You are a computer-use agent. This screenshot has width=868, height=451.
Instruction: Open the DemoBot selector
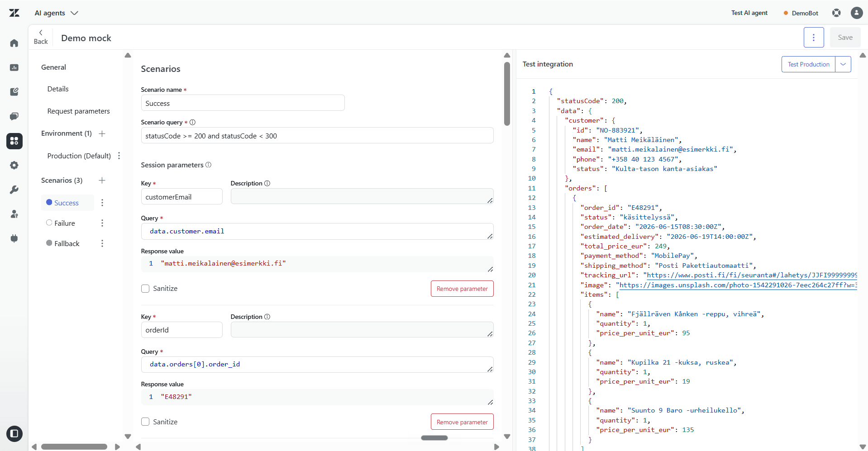tap(801, 13)
